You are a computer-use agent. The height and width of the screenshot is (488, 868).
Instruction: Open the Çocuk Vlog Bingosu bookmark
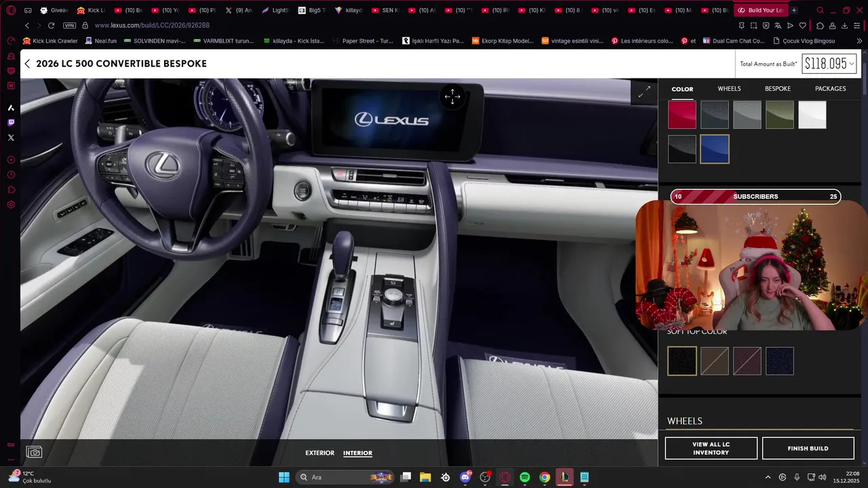pyautogui.click(x=804, y=41)
